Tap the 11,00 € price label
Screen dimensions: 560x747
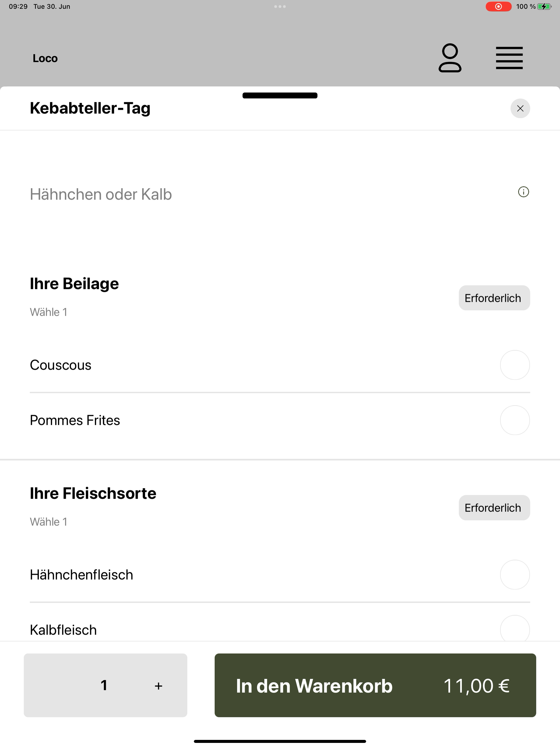[476, 686]
